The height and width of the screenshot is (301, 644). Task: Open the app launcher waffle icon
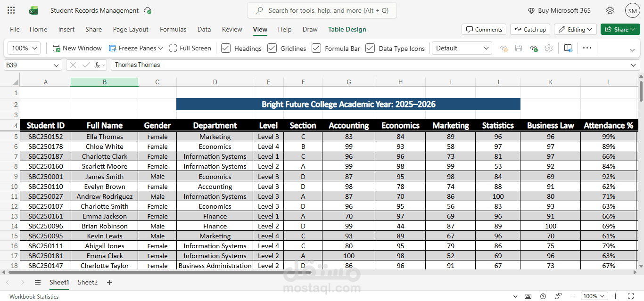coord(11,10)
